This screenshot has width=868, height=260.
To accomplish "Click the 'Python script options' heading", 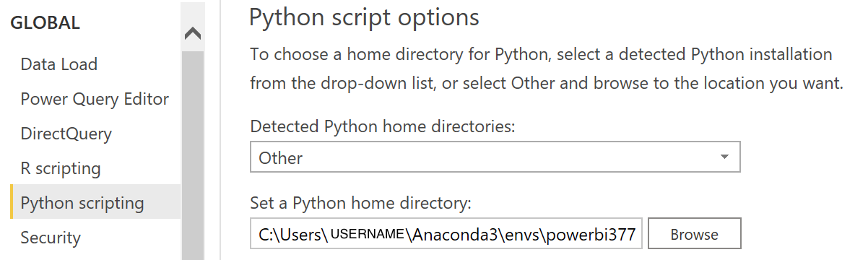I will 364,17.
